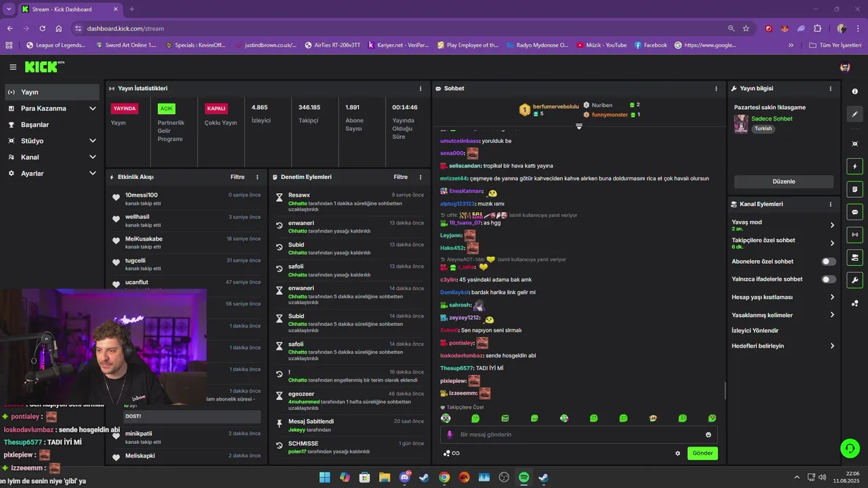Select Başarılar in the left sidebar
This screenshot has height=488, width=868.
[52, 125]
